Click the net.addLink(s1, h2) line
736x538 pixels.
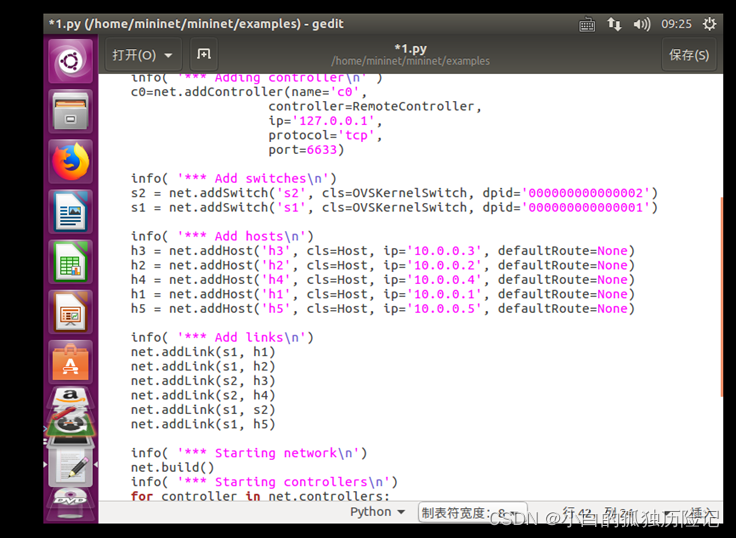203,367
